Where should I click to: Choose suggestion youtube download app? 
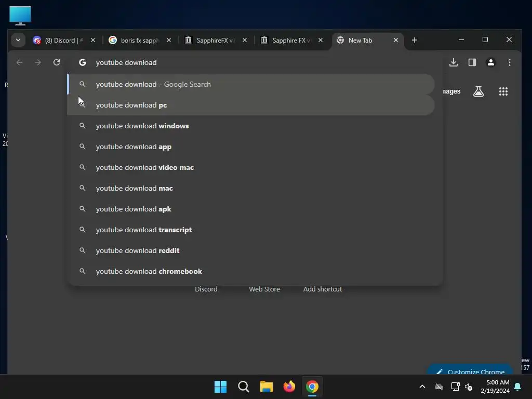tap(251, 147)
